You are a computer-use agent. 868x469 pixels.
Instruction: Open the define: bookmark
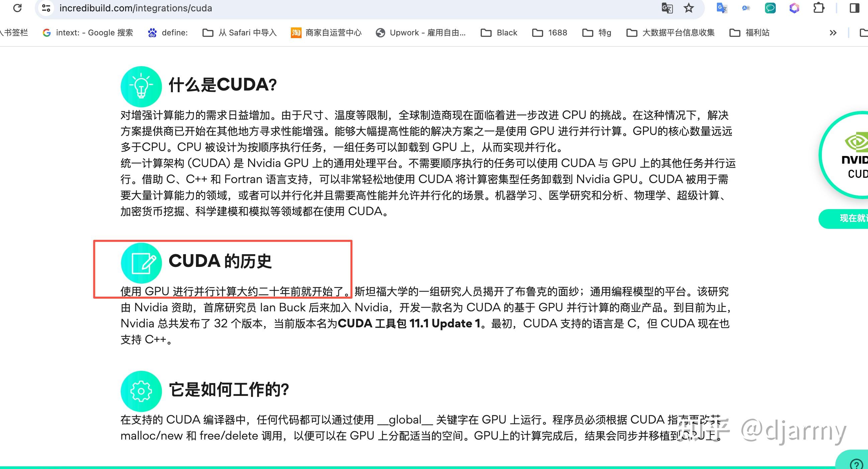[168, 33]
